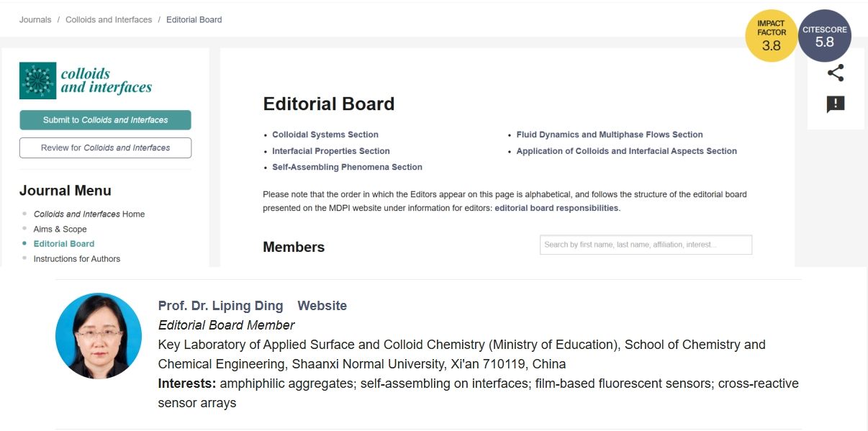Jump to Interfacial Properties Section
This screenshot has width=868, height=431.
pyautogui.click(x=331, y=151)
